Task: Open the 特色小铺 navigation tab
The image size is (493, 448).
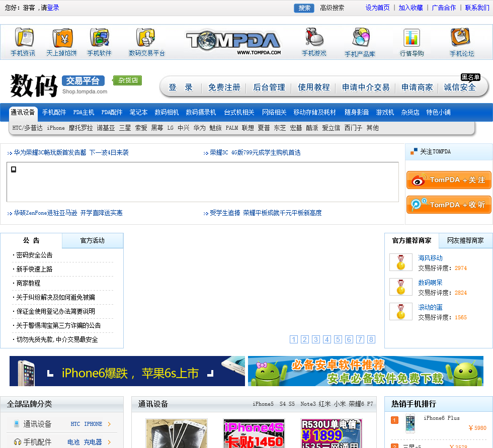Action: coord(438,113)
